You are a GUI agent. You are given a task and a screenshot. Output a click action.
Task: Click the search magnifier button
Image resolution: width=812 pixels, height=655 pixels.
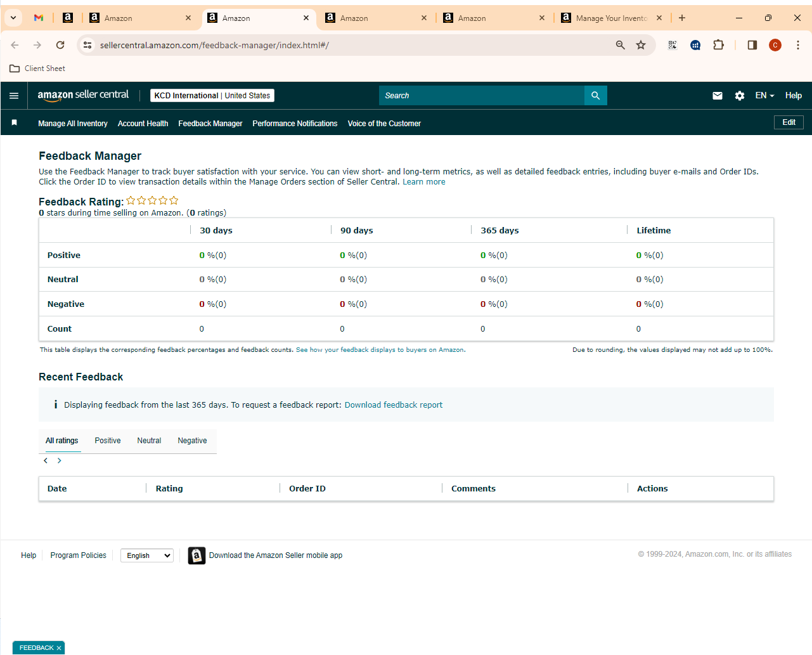tap(595, 95)
